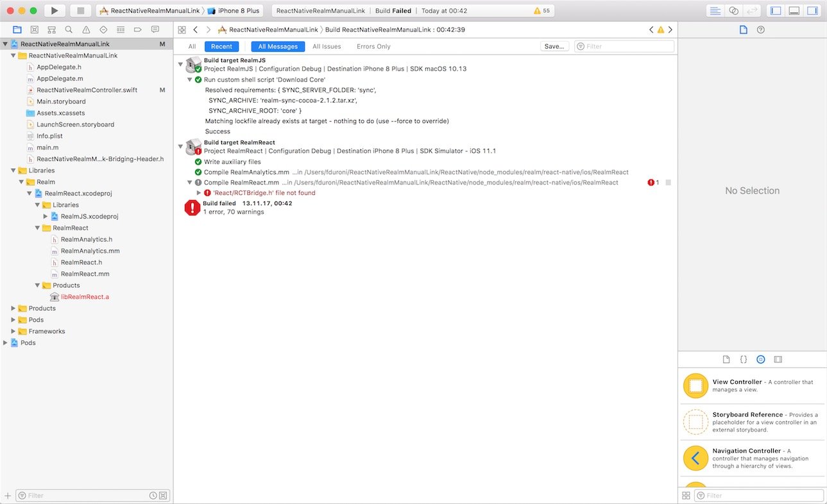Open the Issue navigator warning icon

pos(86,29)
